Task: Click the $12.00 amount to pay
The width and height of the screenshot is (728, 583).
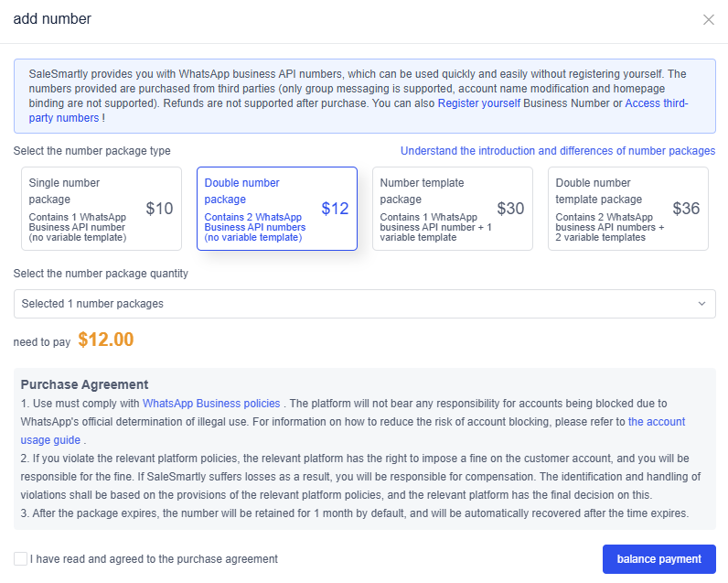Action: (106, 340)
